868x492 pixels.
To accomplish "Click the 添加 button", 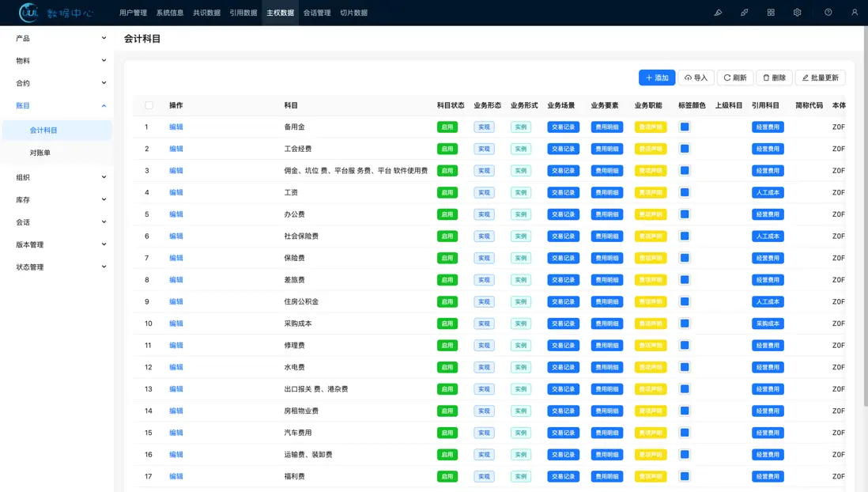I will click(657, 78).
